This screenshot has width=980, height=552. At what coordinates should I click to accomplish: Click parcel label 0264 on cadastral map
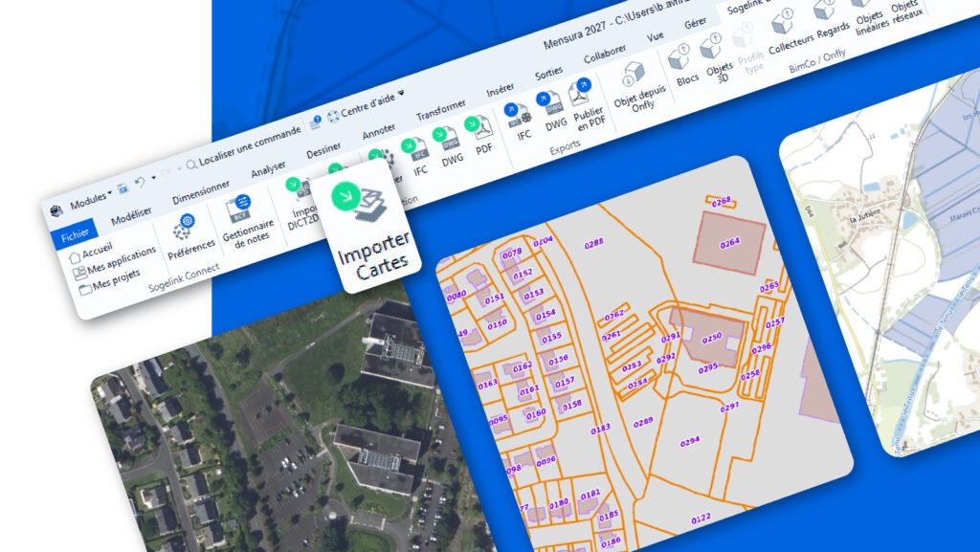click(729, 244)
